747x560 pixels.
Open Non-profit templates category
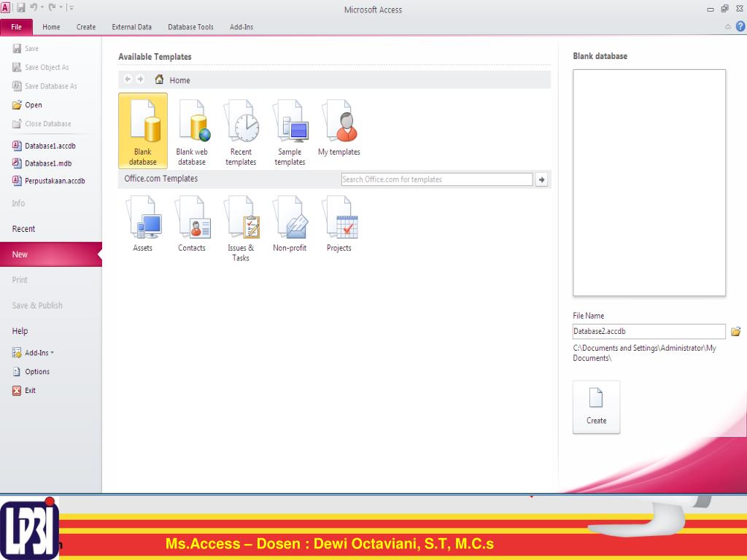click(290, 223)
